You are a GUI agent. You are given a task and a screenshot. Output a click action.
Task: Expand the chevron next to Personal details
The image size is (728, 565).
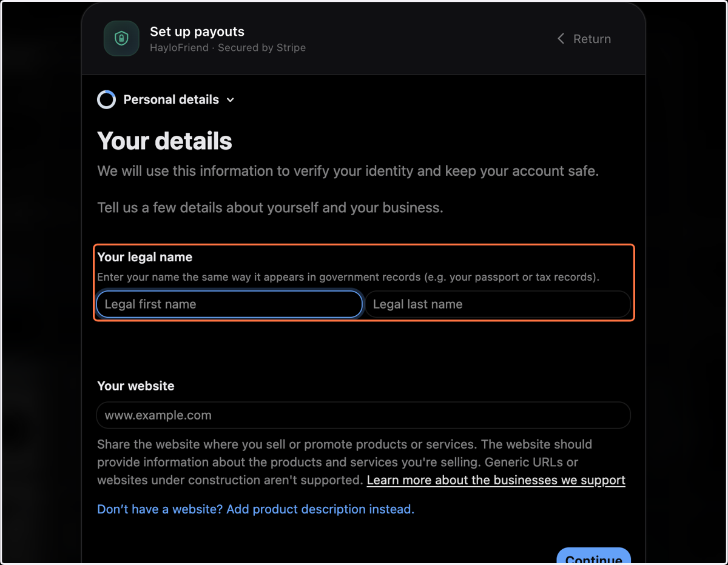[x=230, y=100]
